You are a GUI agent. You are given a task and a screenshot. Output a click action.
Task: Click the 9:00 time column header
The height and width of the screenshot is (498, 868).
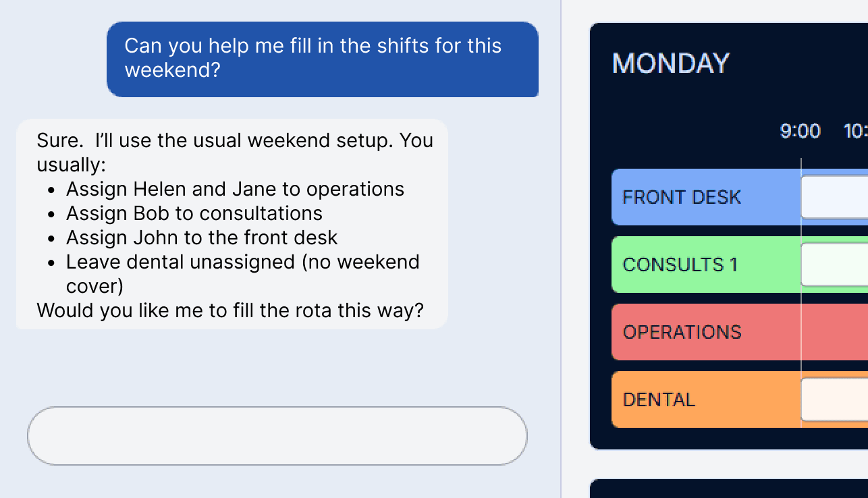click(800, 131)
